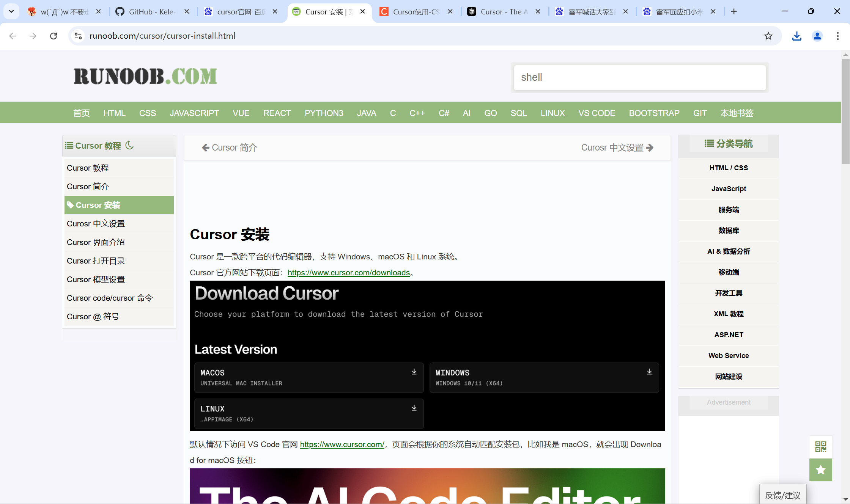Open JAVASCRIPT in the navbar
The image size is (850, 504).
coord(194,113)
